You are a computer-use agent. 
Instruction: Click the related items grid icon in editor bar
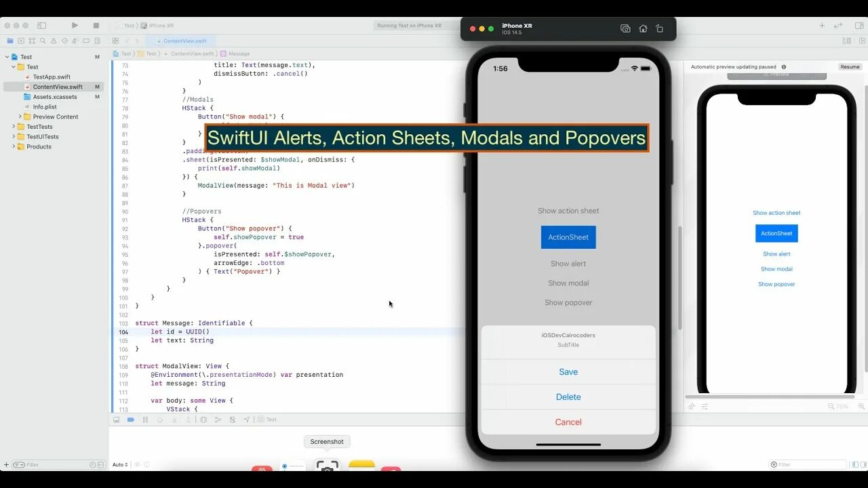point(115,41)
